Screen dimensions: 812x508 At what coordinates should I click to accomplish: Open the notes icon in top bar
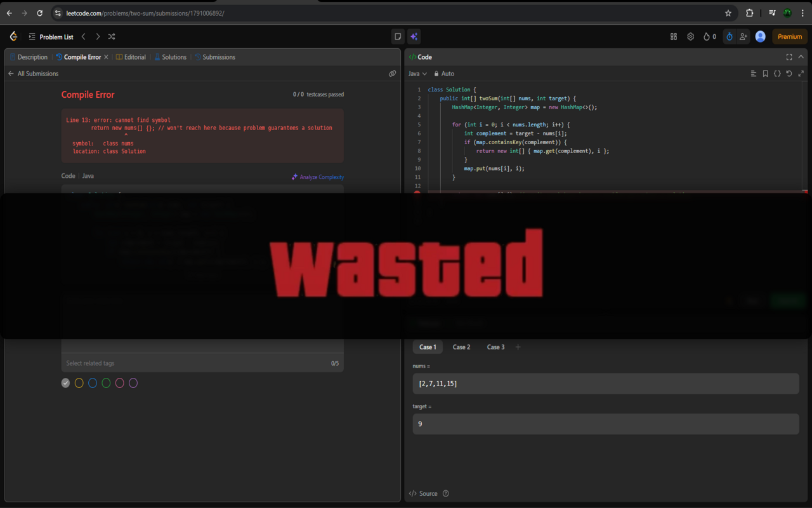(398, 37)
